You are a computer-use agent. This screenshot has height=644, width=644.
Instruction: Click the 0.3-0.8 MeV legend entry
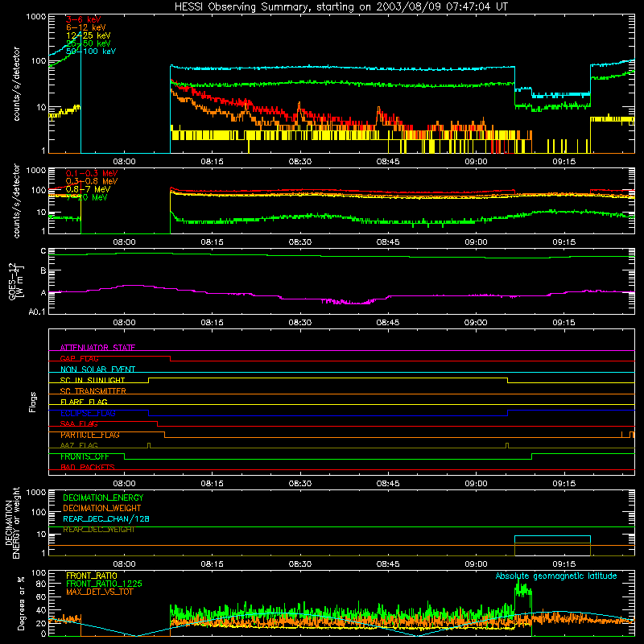click(x=92, y=181)
